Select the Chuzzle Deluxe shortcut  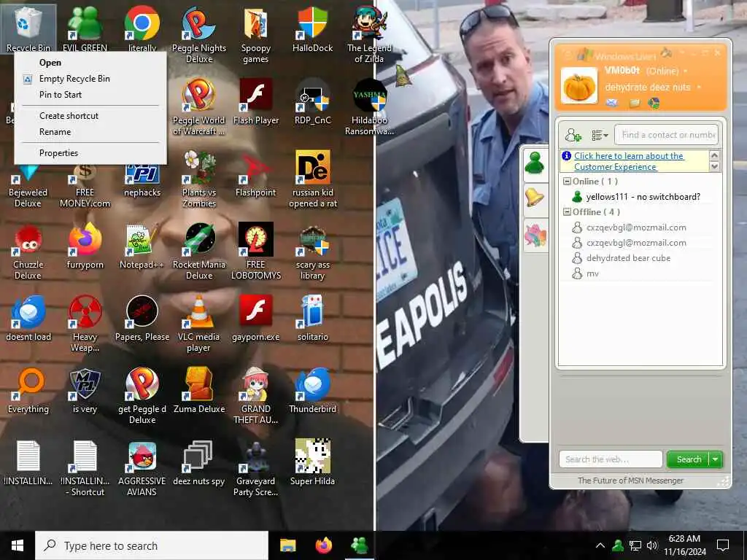pos(28,252)
